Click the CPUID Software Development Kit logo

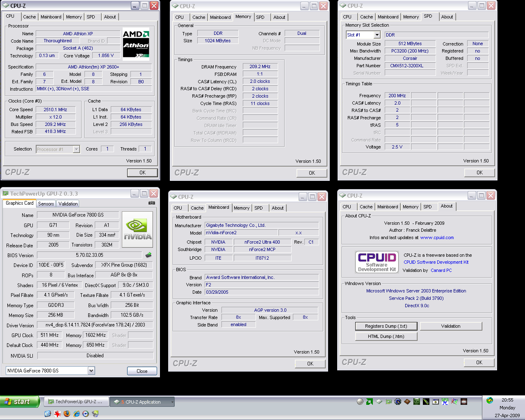[x=377, y=262]
